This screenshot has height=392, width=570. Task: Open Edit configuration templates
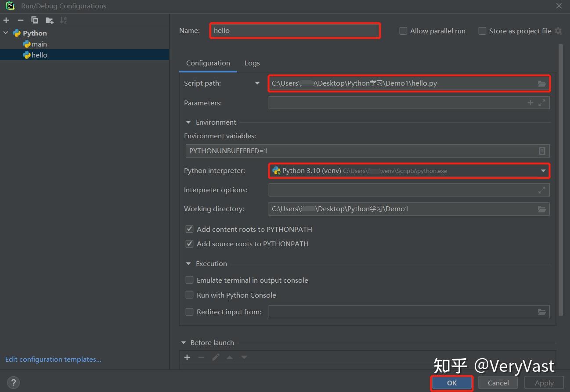pyautogui.click(x=53, y=359)
